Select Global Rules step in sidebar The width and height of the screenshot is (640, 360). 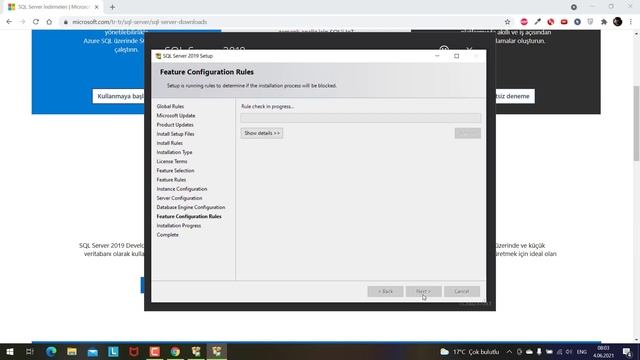[170, 106]
